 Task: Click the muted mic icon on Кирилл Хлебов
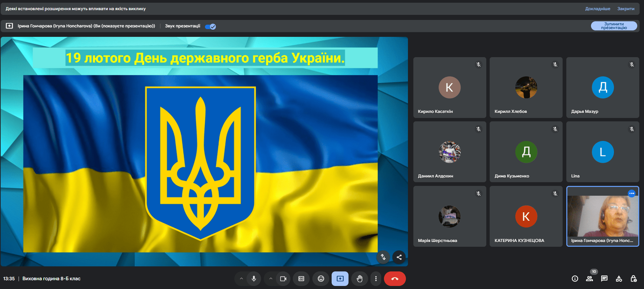coord(555,65)
